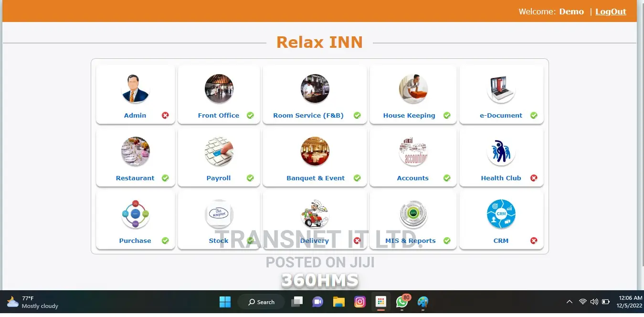Click the green check beside Purchase
Image resolution: width=644 pixels, height=317 pixels.
[165, 240]
